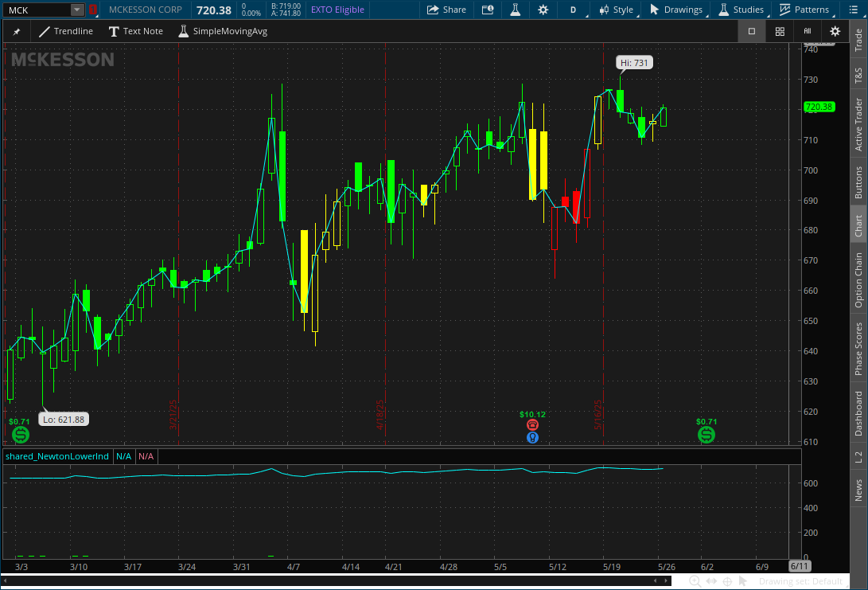
Task: Activate the zoom magnifier icon at bottom
Action: pos(695,581)
